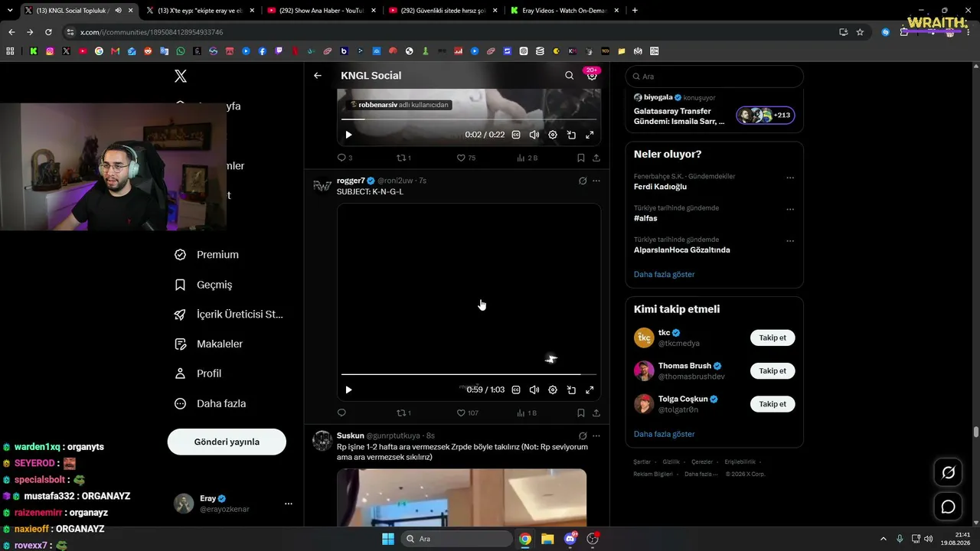Click the Gönderi yayınla button
980x551 pixels.
pyautogui.click(x=227, y=442)
